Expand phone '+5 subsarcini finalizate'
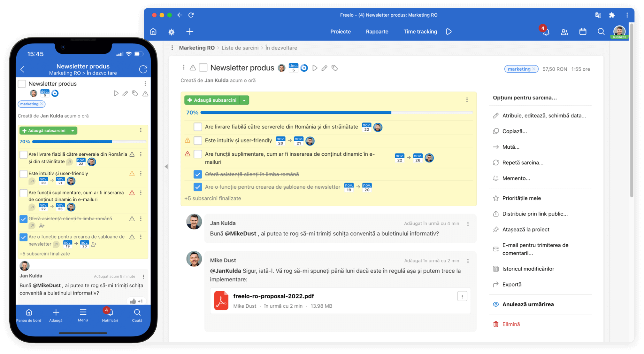Image resolution: width=644 pixels, height=354 pixels. (45, 254)
